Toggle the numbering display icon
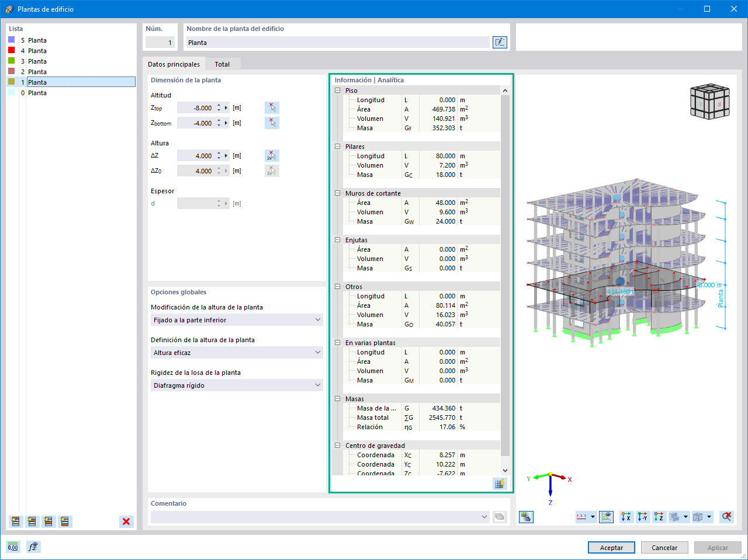The image size is (748, 560). pyautogui.click(x=582, y=517)
